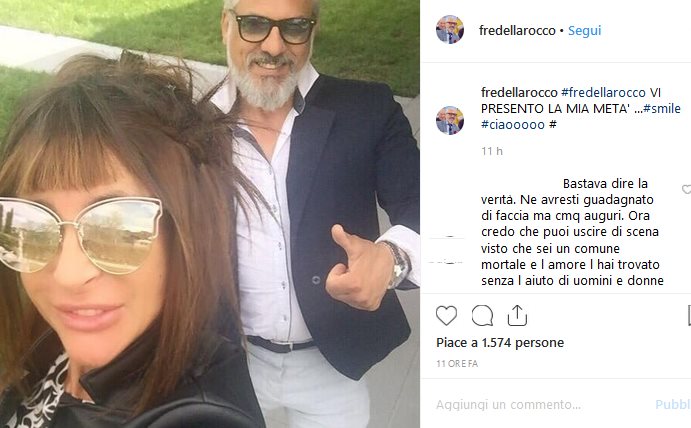
Task: Click the selfie photo of the couple
Action: click(210, 214)
